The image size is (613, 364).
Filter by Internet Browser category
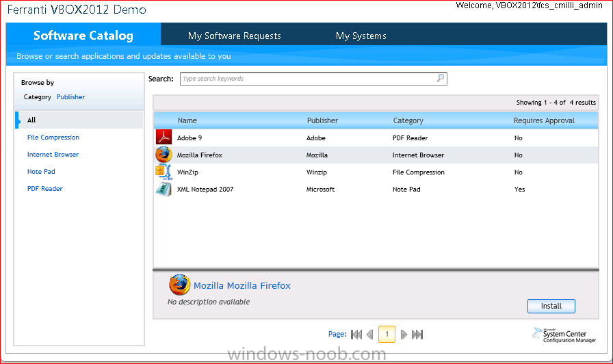pyautogui.click(x=53, y=155)
